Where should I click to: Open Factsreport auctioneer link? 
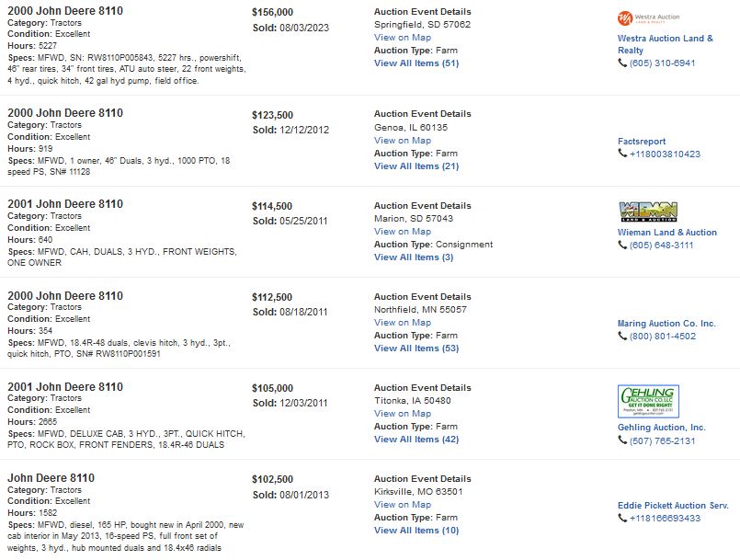point(642,142)
